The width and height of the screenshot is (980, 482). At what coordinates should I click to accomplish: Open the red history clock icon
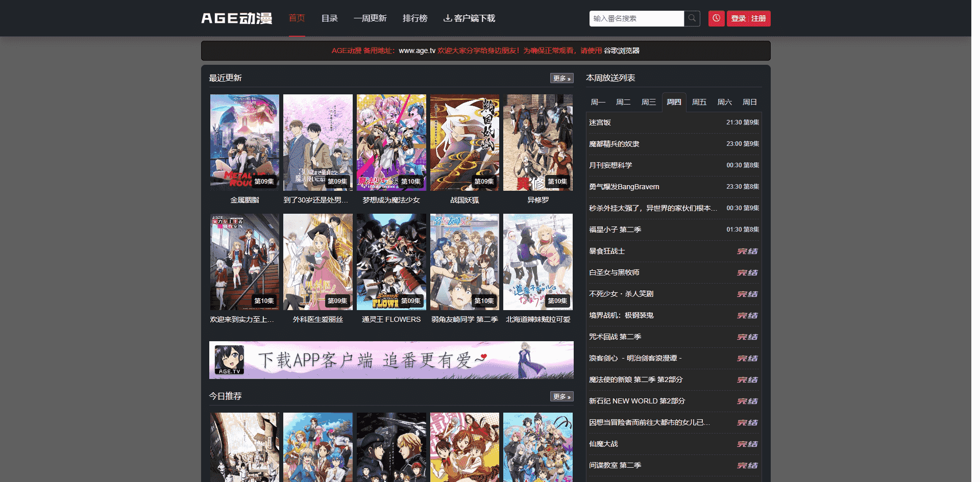717,18
